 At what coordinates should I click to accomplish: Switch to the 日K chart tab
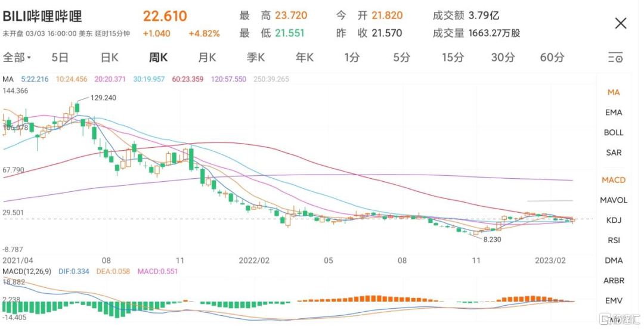tap(109, 57)
